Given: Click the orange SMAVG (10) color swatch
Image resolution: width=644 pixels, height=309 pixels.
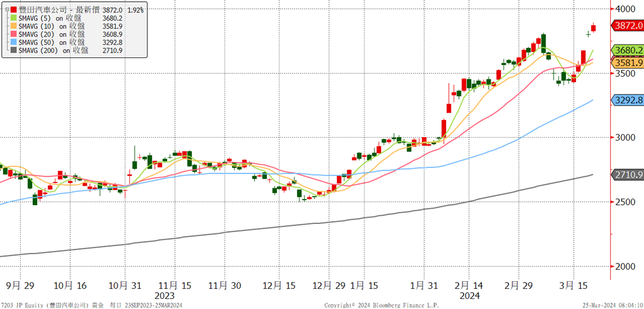Looking at the screenshot, I should 14,26.
